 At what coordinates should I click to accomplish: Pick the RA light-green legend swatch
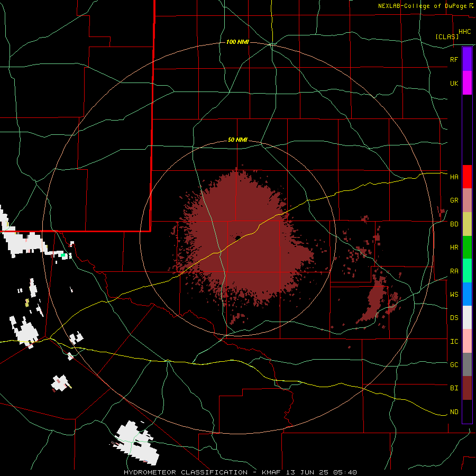coord(467,271)
